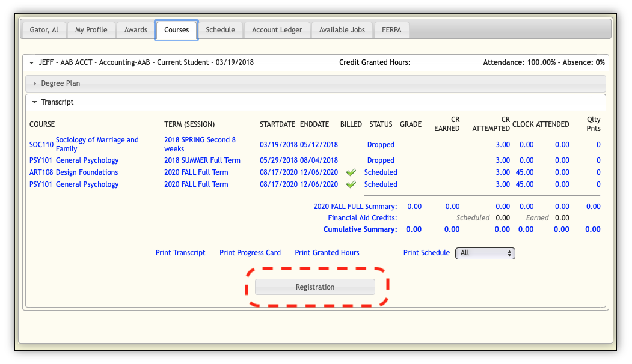Screen dimensions: 632x364
Task: Click 2020 FALL Full Term for ART108
Action: coord(196,172)
